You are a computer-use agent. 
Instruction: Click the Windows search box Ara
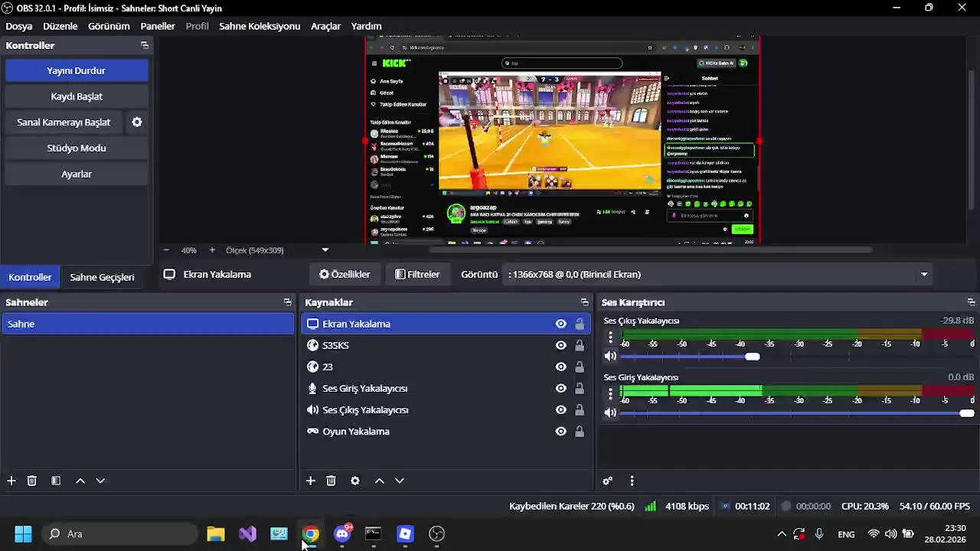tap(119, 533)
